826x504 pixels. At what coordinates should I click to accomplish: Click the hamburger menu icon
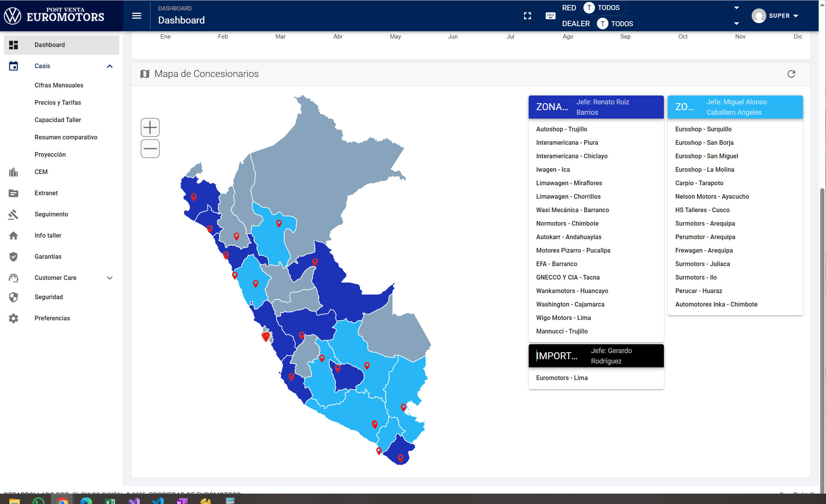point(137,16)
